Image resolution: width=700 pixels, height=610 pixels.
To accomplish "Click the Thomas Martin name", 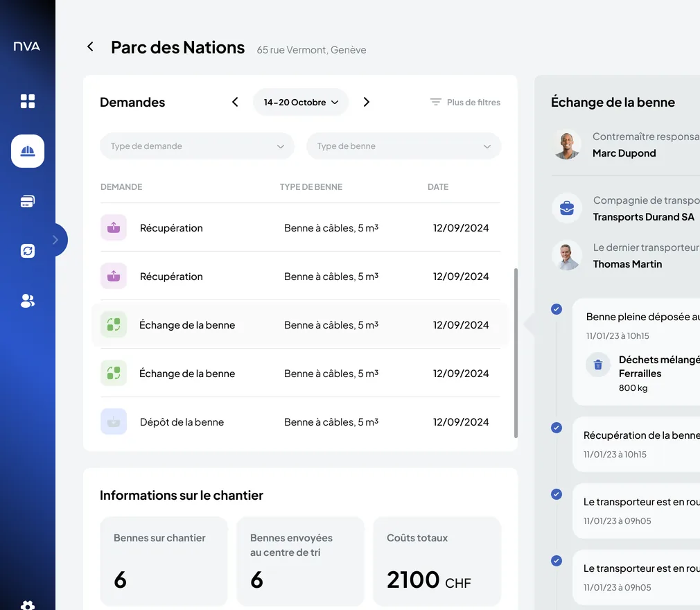I will [x=627, y=264].
